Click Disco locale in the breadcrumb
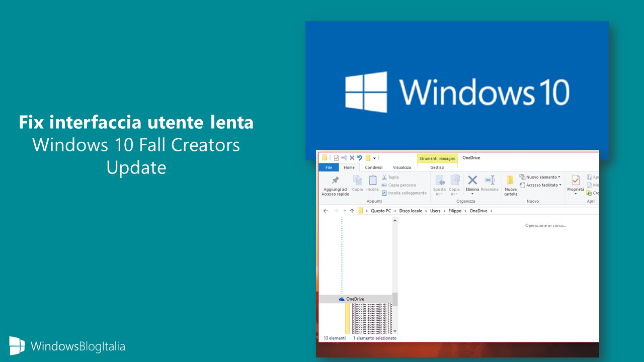 coord(411,211)
